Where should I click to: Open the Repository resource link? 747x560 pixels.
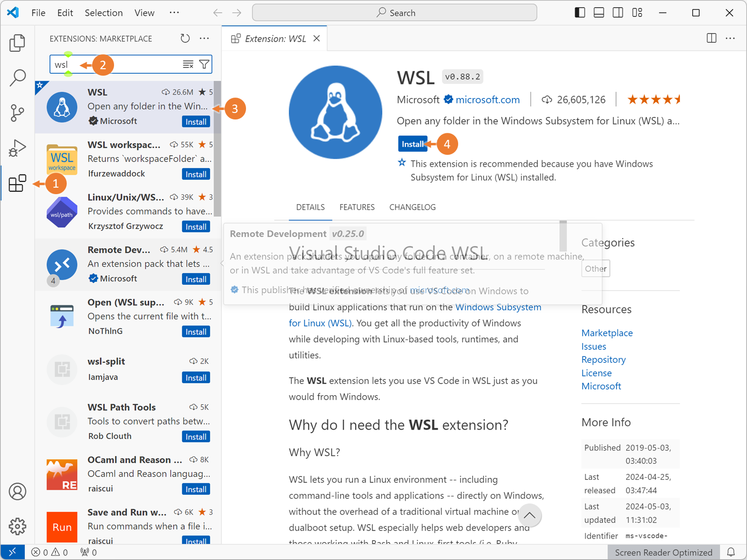click(604, 359)
